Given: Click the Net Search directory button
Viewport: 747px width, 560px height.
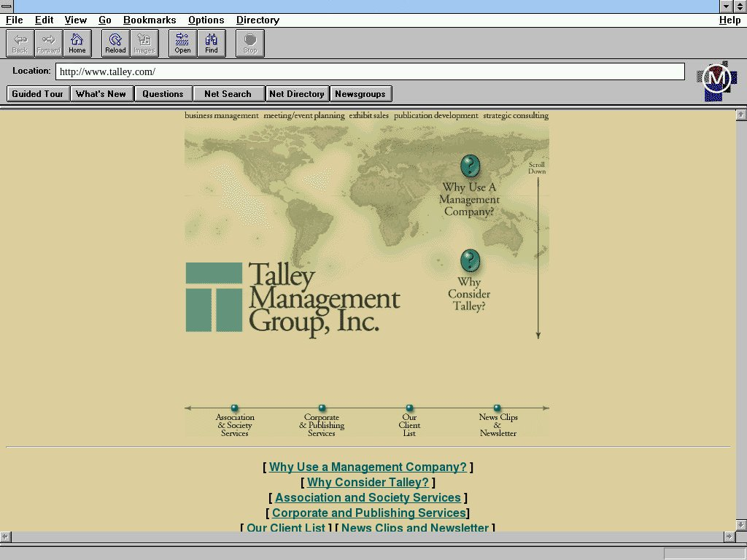Looking at the screenshot, I should (x=228, y=94).
